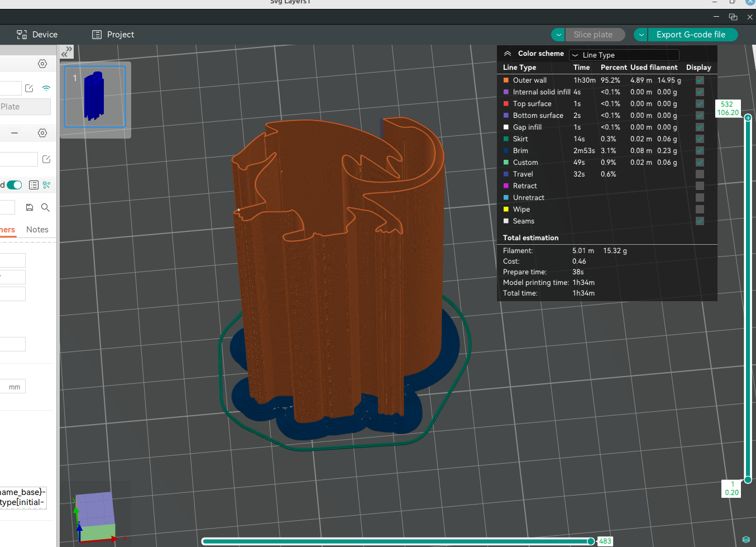Click the Model printing time 1h34m value
Viewport: 756px width, 547px height.
(583, 283)
